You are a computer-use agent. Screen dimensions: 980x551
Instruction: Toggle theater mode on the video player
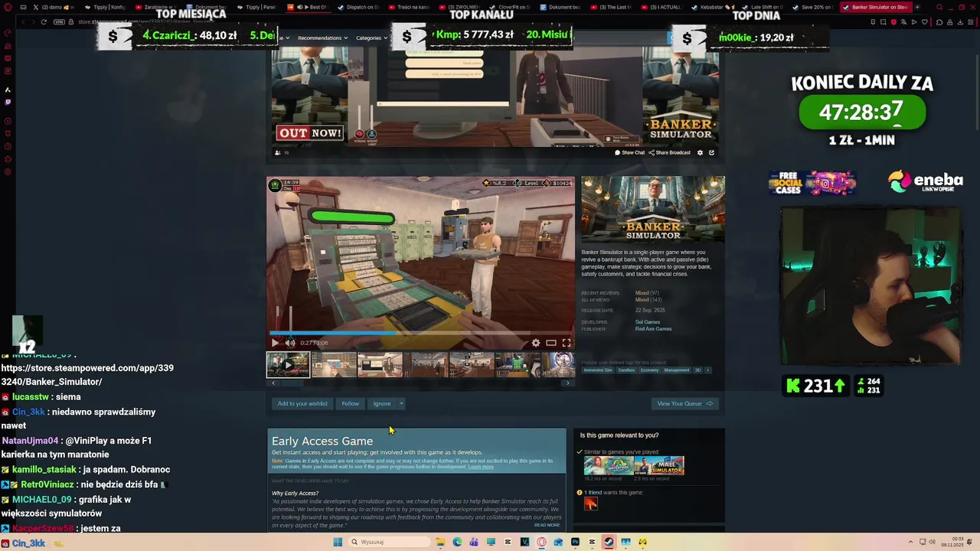550,343
